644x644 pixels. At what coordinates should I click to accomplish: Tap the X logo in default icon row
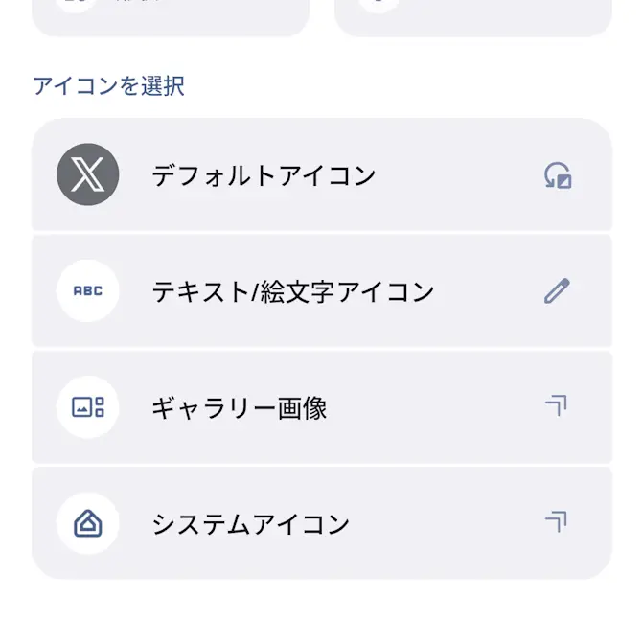click(x=88, y=174)
